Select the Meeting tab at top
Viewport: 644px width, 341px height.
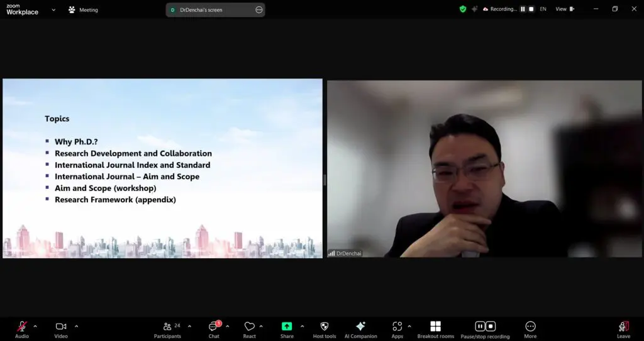pos(84,10)
